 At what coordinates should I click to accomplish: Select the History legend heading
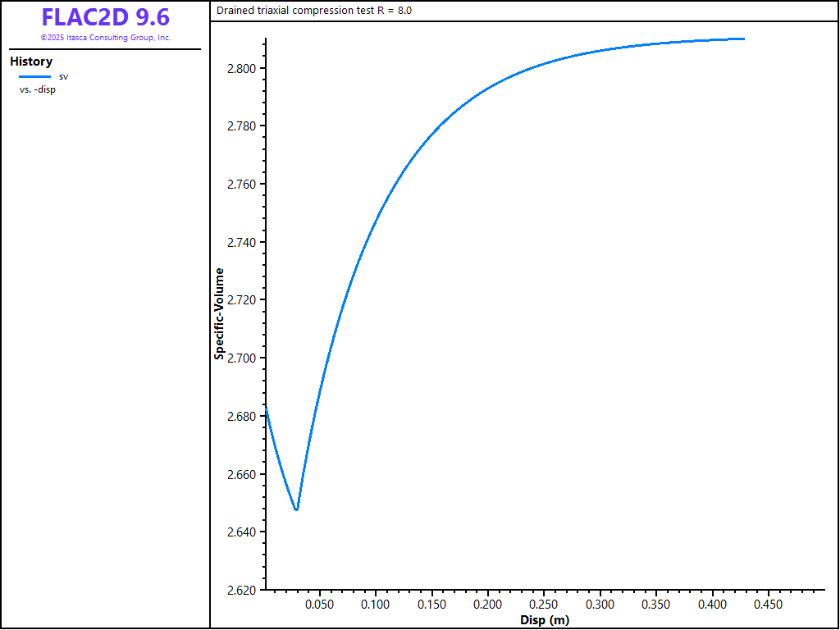click(31, 62)
